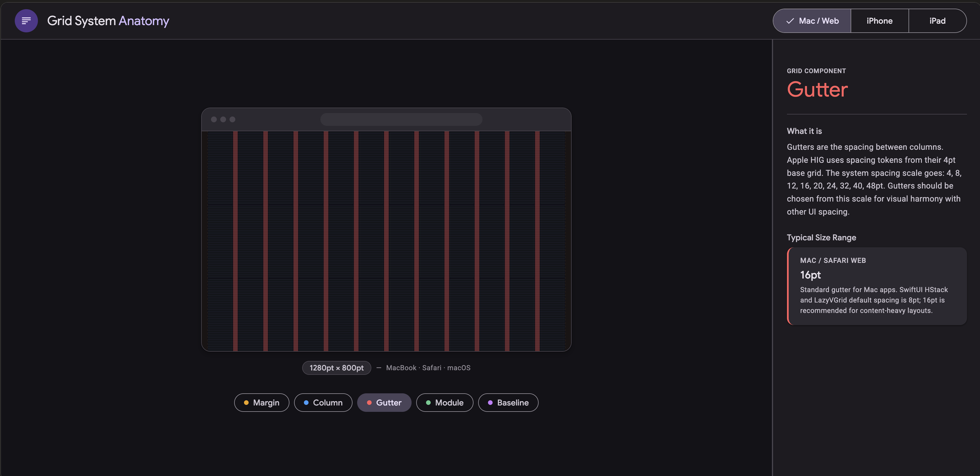Click the first window dot in mockup
Image resolution: width=980 pixels, height=476 pixels.
214,119
